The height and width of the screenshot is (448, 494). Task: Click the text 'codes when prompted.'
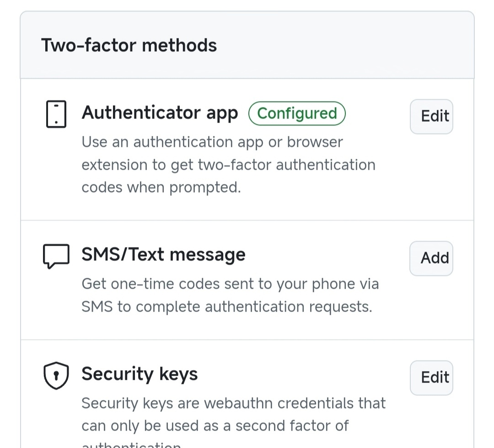tap(161, 188)
